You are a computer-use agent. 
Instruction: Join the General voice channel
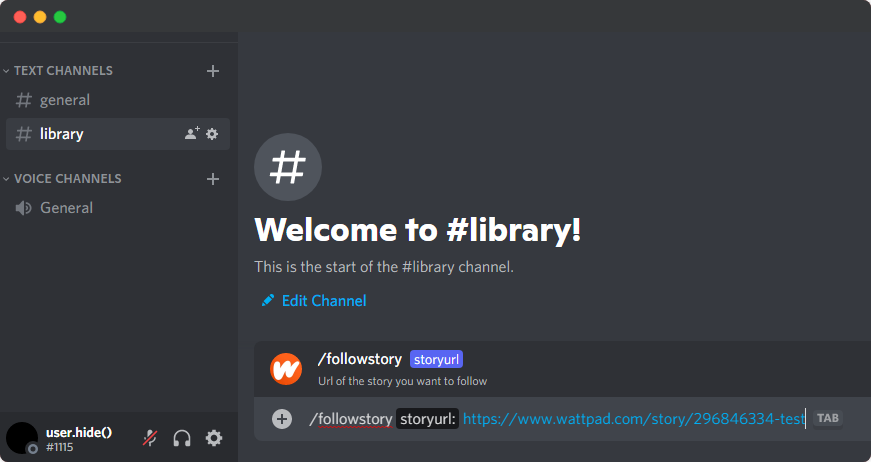(66, 208)
